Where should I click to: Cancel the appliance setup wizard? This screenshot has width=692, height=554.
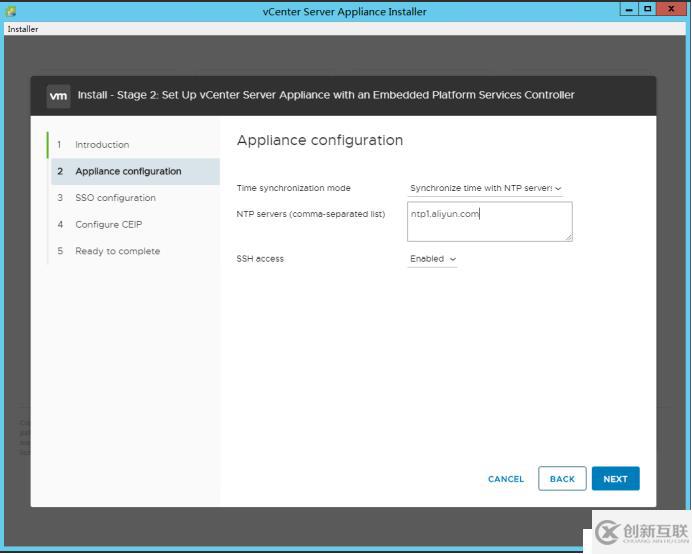(506, 479)
